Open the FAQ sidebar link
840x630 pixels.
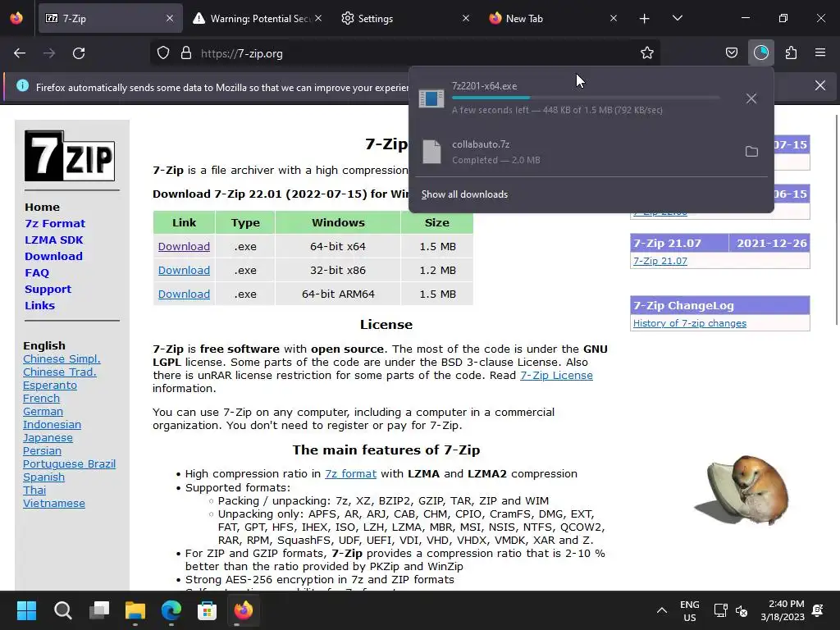pyautogui.click(x=37, y=272)
